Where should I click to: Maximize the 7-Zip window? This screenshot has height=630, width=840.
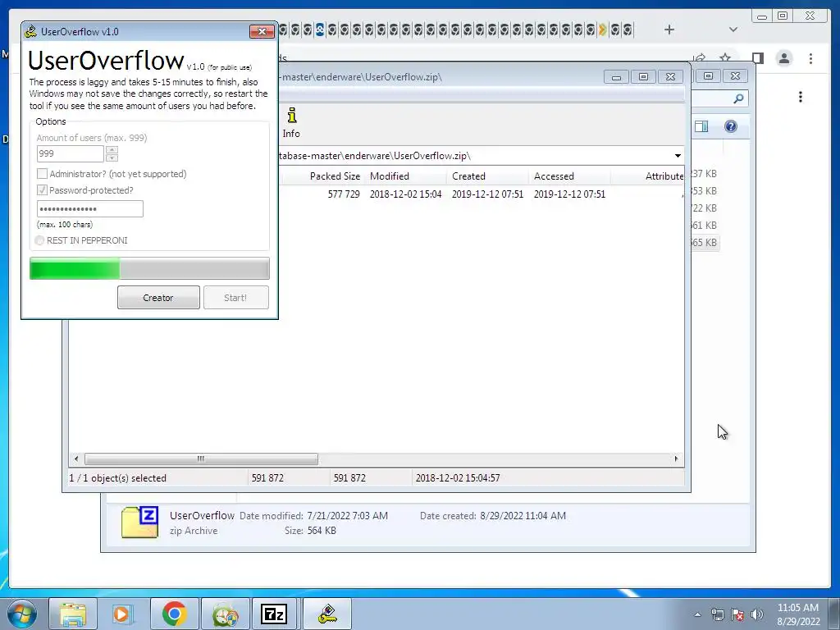[x=643, y=77]
